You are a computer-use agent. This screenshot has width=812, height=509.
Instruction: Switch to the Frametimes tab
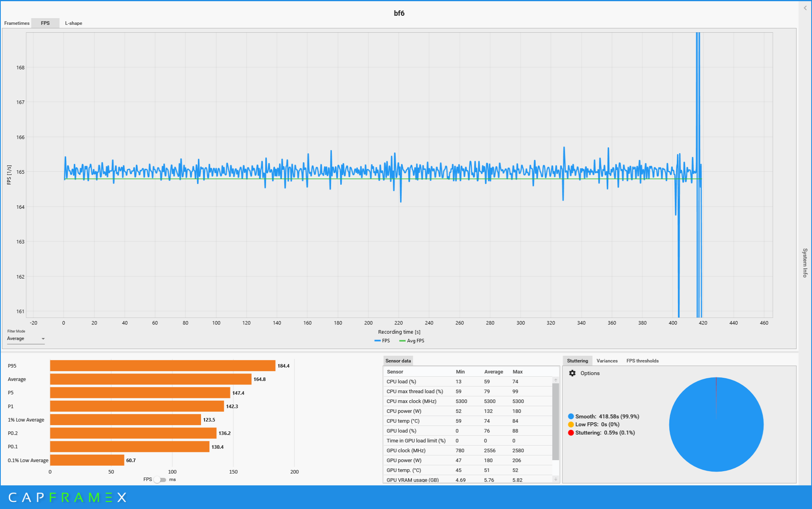(17, 23)
